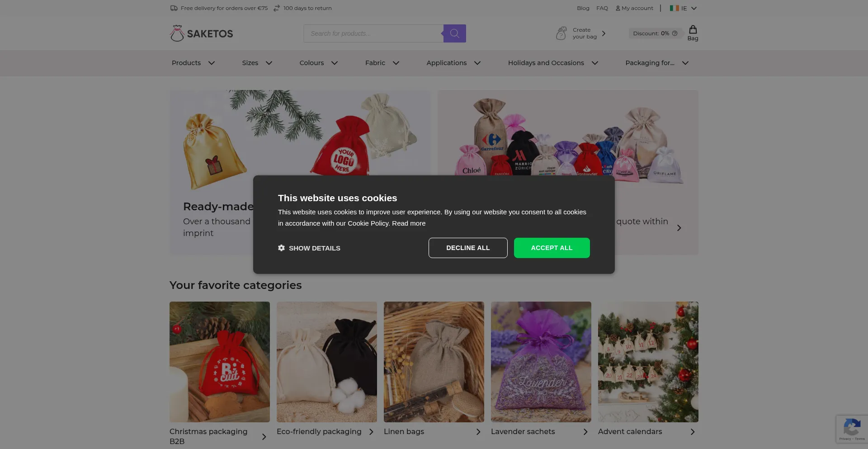This screenshot has width=868, height=449.
Task: Expand the Products menu chevron
Action: click(x=212, y=63)
